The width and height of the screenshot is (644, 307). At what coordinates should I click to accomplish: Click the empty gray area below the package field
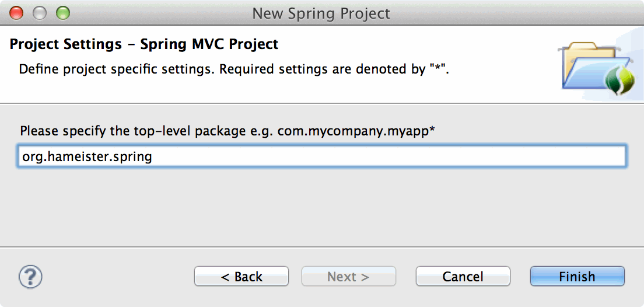(321, 207)
